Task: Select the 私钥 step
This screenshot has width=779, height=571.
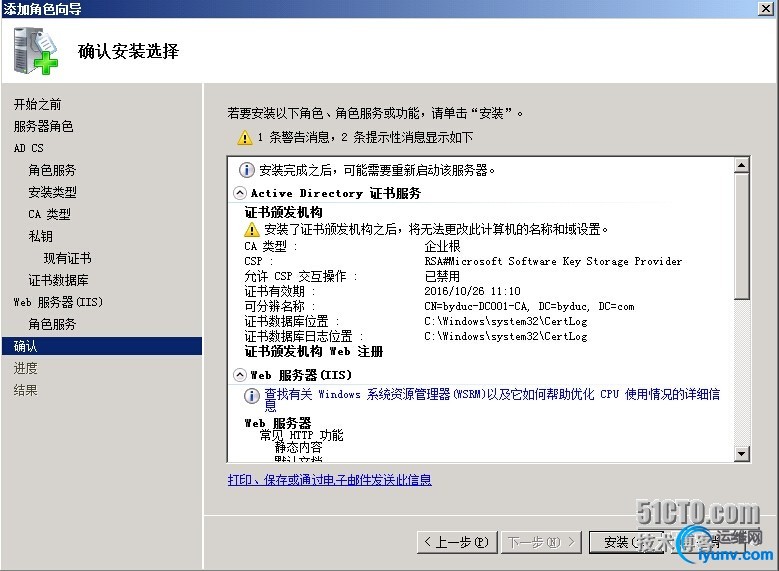Action: tap(40, 236)
